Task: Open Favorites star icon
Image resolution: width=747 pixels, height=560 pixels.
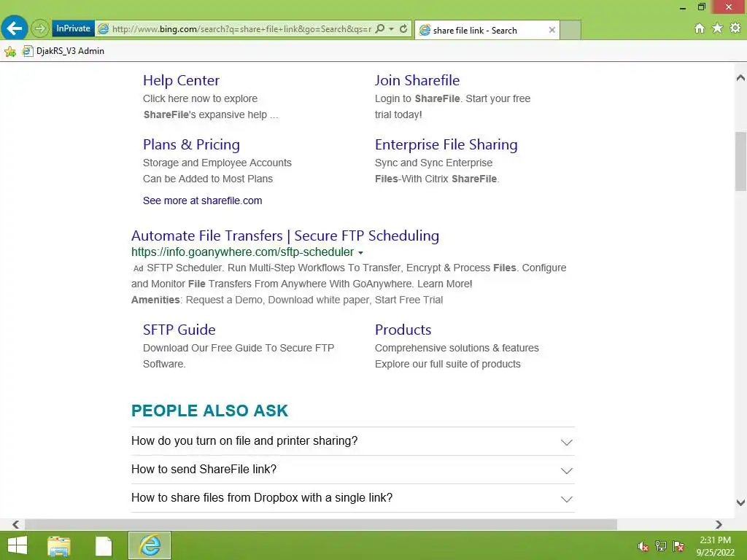Action: tap(717, 28)
